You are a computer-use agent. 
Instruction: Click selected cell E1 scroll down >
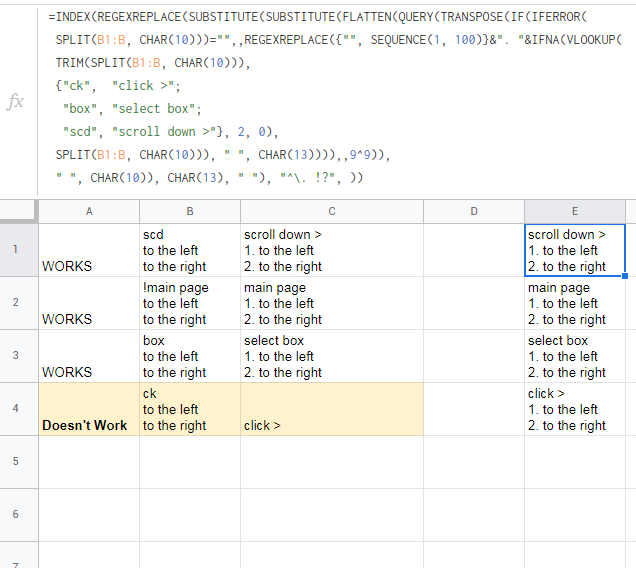click(x=575, y=250)
